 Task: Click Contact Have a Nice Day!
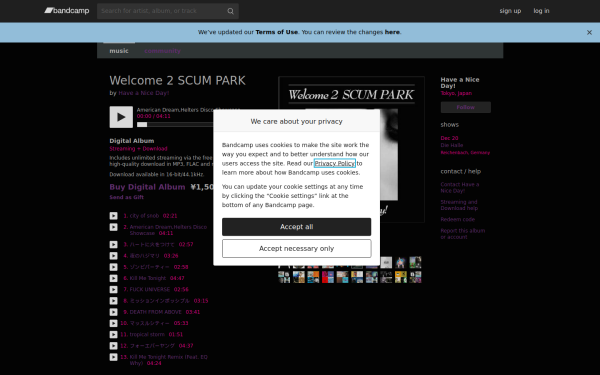(460, 188)
